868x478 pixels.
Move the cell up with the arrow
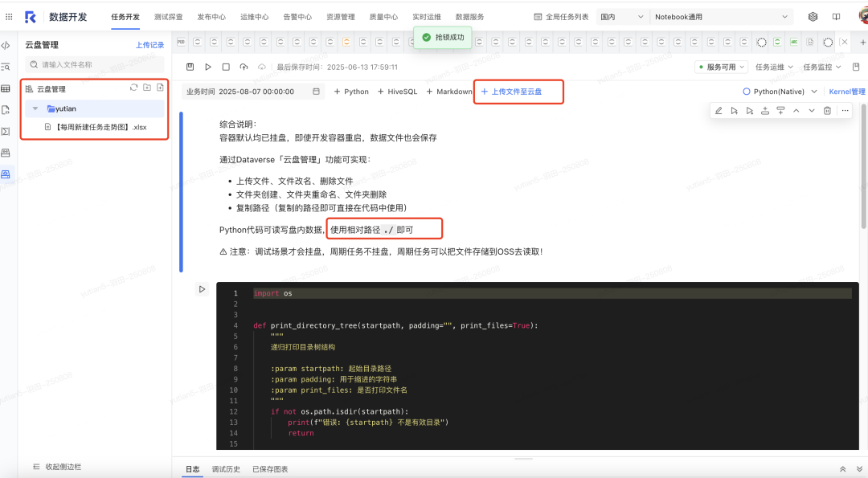click(796, 111)
